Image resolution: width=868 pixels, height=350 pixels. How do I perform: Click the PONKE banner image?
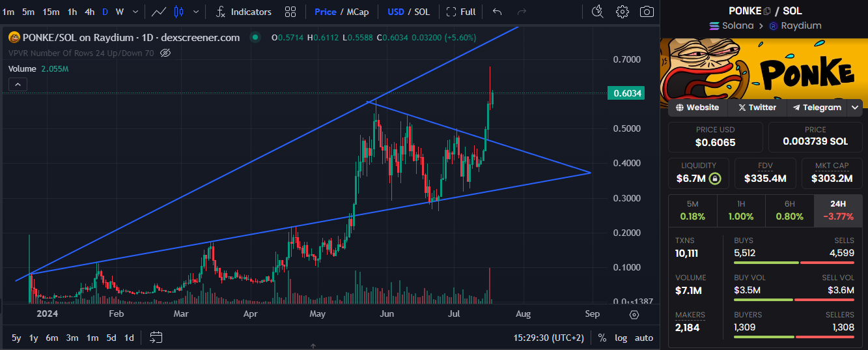click(763, 73)
